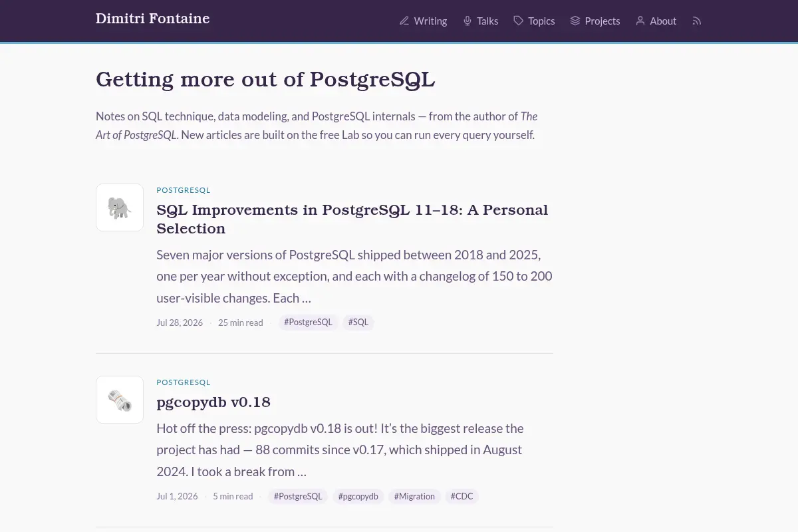Click the tag icon beside Topics

click(519, 21)
